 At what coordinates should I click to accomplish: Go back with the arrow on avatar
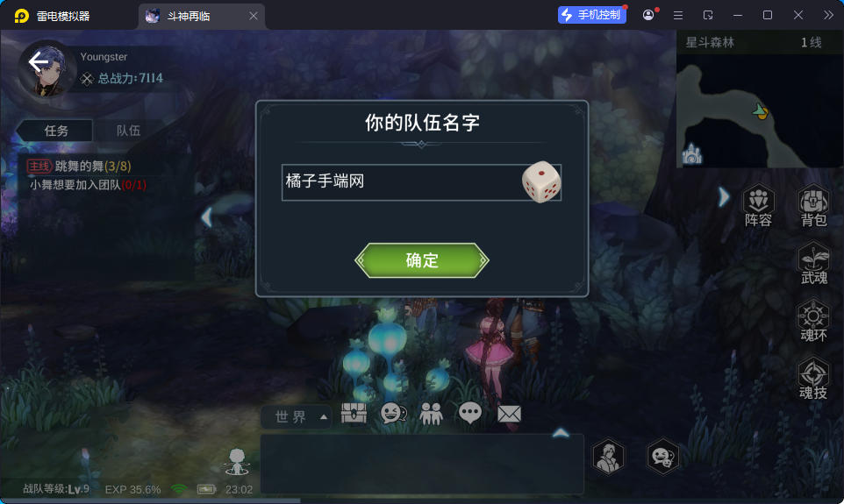point(39,62)
